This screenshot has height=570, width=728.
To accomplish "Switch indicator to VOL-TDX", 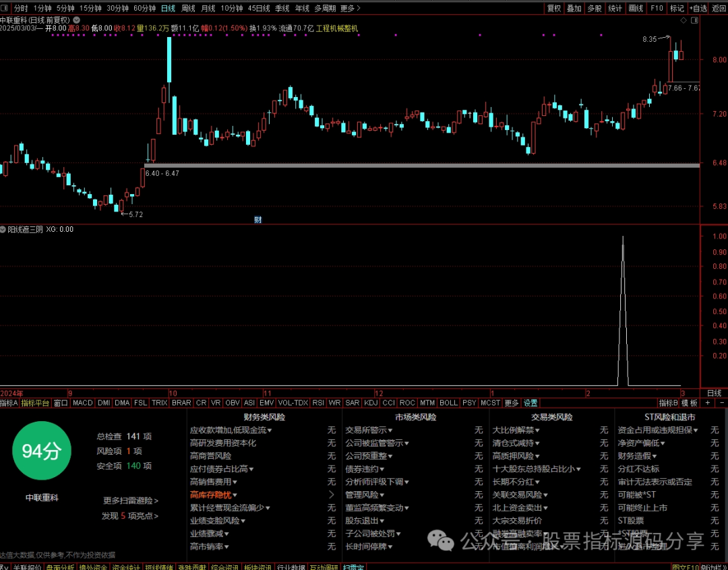I will click(x=293, y=403).
